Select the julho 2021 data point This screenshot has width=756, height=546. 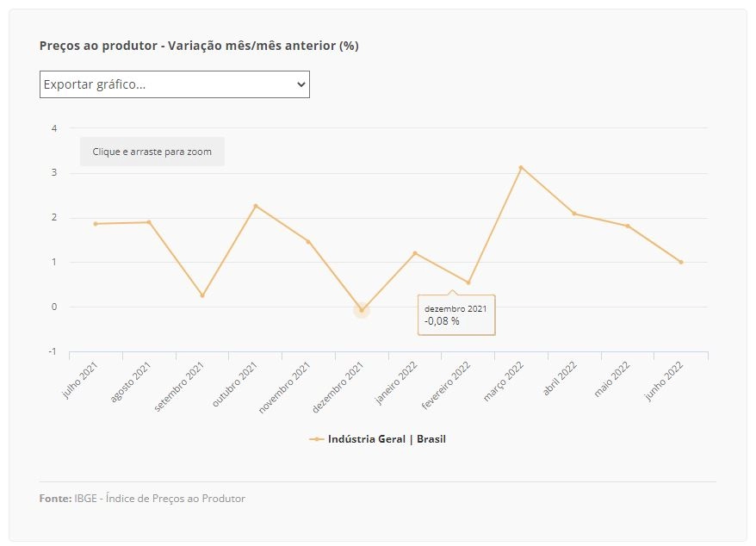(96, 224)
